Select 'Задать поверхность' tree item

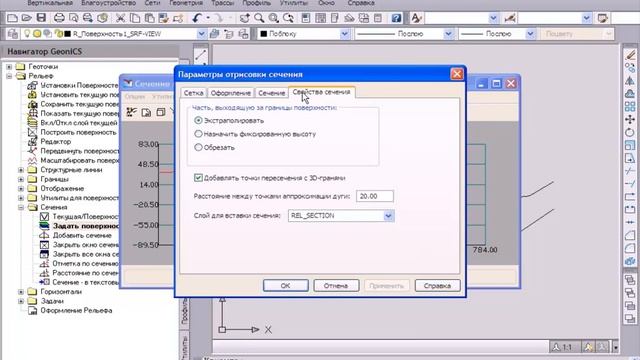click(86, 226)
